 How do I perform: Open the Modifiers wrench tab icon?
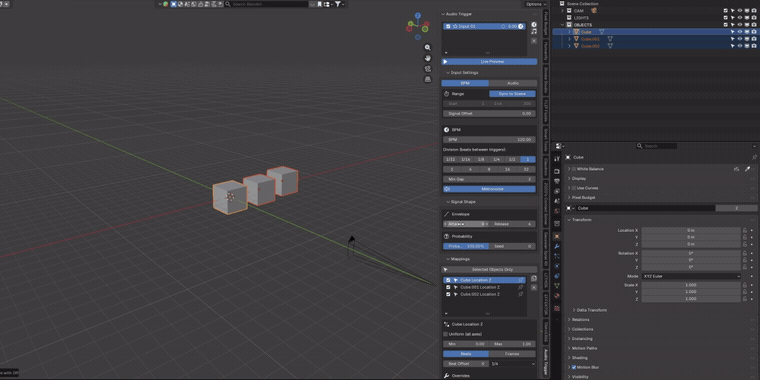point(556,246)
